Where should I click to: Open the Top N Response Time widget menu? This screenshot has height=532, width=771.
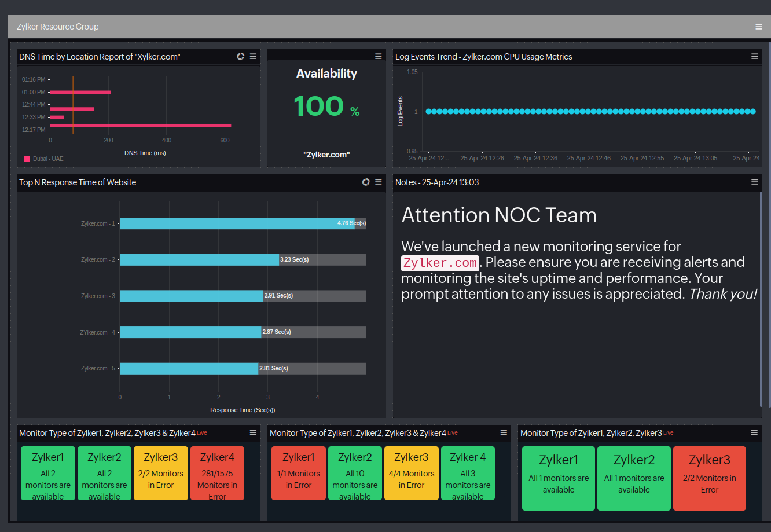[378, 182]
